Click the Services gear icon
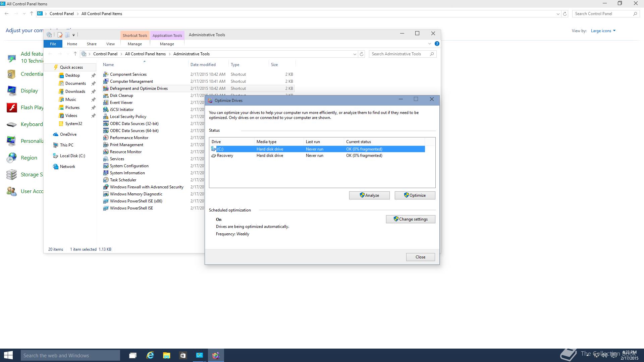 [106, 159]
